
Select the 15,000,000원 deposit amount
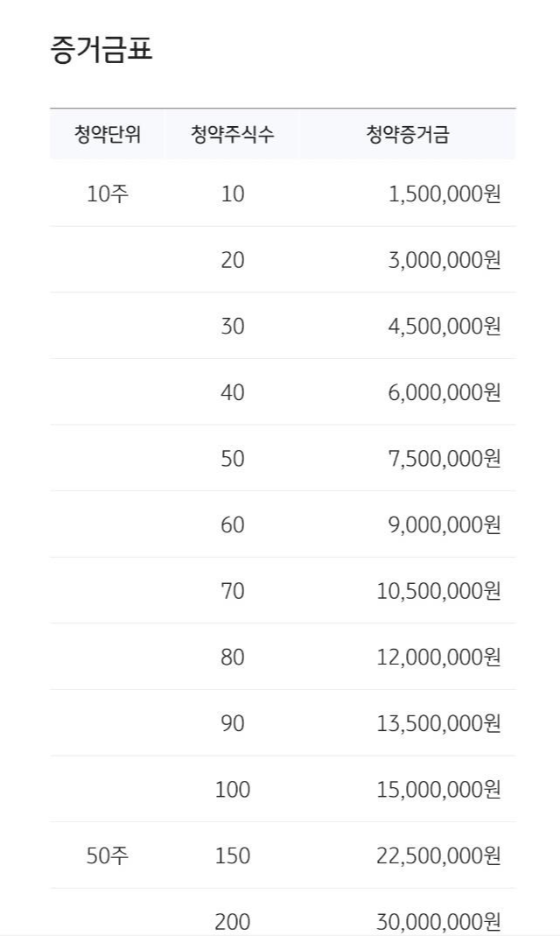(x=438, y=791)
